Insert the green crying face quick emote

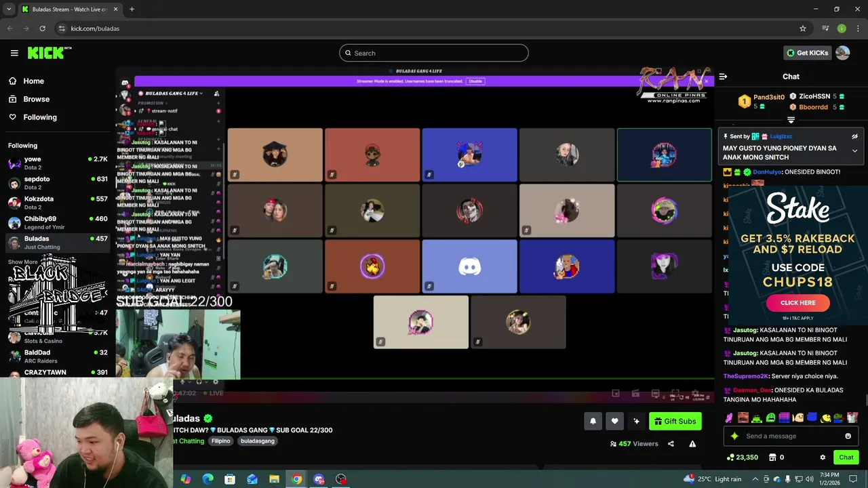(x=770, y=418)
